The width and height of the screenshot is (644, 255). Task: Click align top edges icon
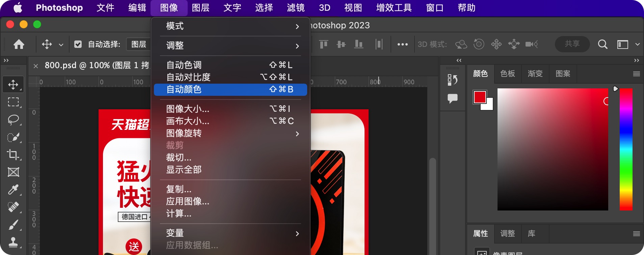coord(324,44)
